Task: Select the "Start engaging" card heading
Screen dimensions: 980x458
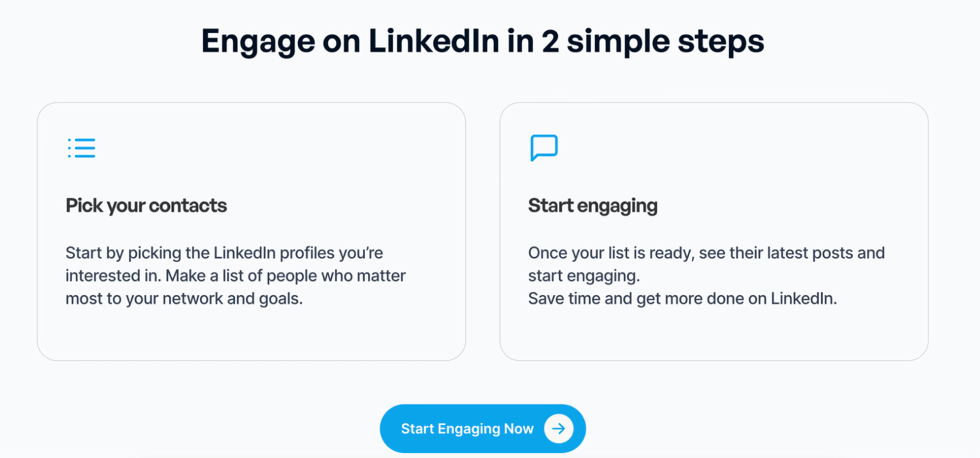Action: click(x=593, y=205)
